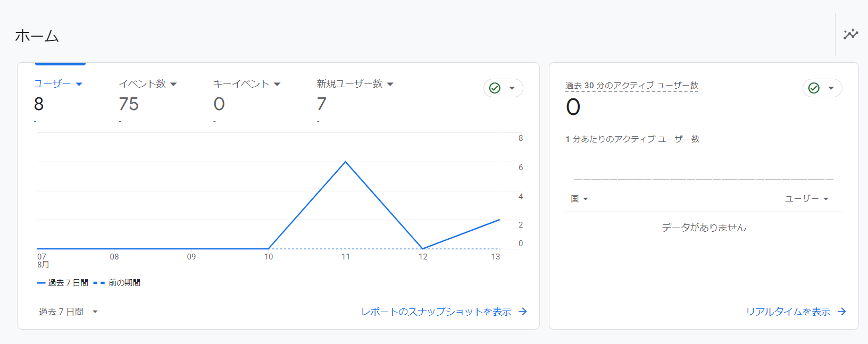Viewport: 868px width, 344px height.
Task: Open the 新規ユーザー数 metric dropdown
Action: point(390,84)
